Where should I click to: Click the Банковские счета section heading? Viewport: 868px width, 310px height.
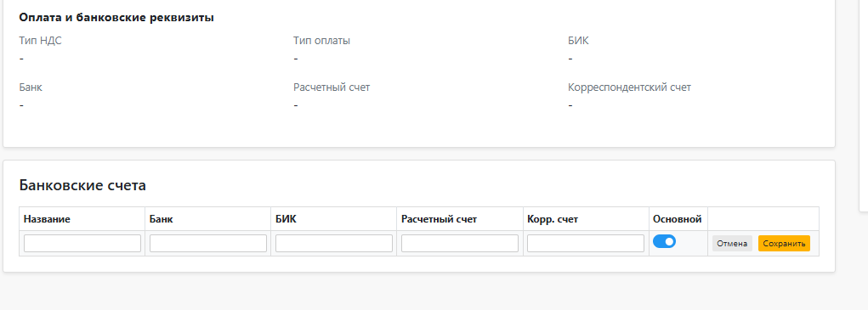tap(82, 185)
